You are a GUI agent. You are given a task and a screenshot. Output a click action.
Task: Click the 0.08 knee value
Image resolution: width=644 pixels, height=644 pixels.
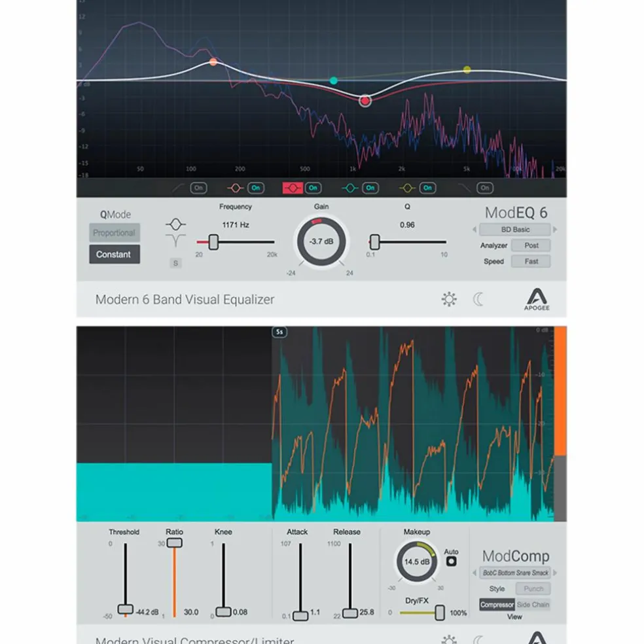pyautogui.click(x=240, y=613)
